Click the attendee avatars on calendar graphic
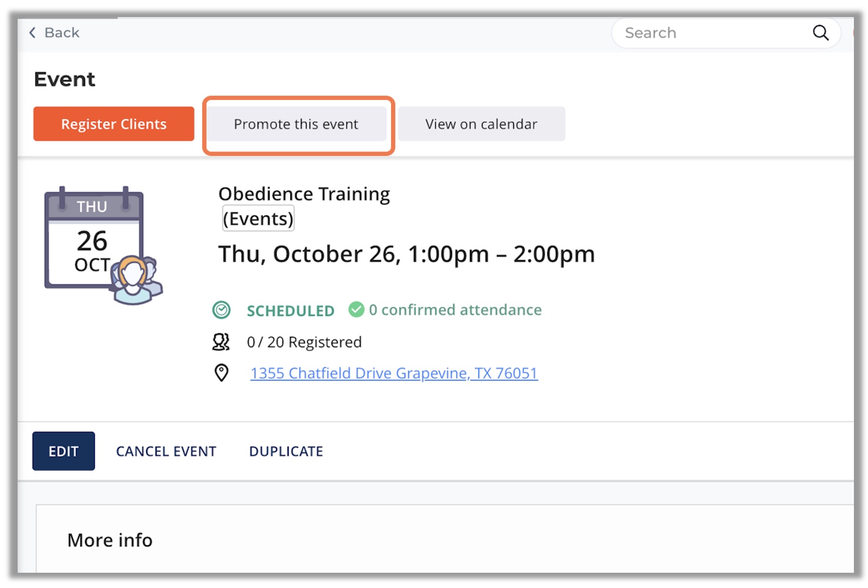The height and width of the screenshot is (588, 868). point(136,281)
